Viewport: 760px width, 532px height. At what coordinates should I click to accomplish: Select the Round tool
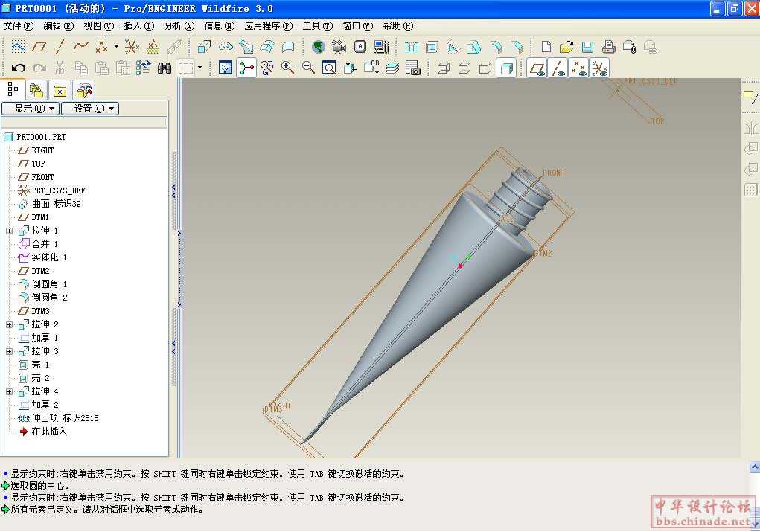pyautogui.click(x=495, y=47)
